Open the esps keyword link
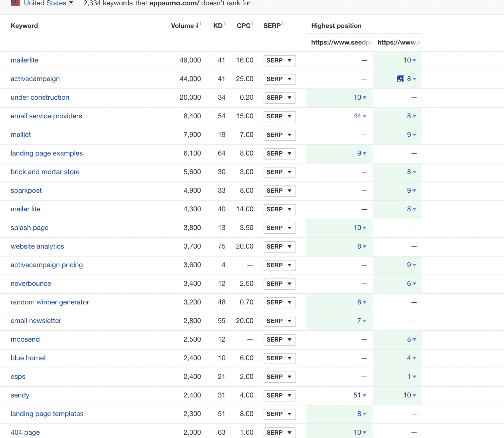 (18, 377)
